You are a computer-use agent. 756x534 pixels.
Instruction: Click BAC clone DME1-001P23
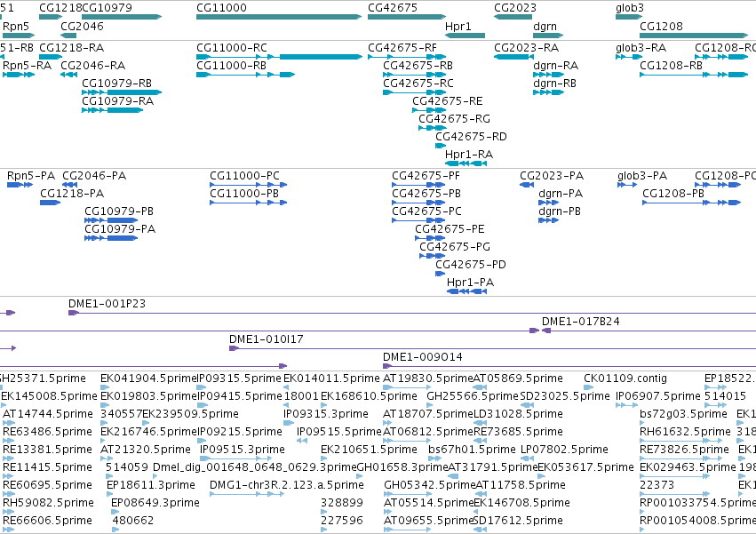[x=107, y=303]
